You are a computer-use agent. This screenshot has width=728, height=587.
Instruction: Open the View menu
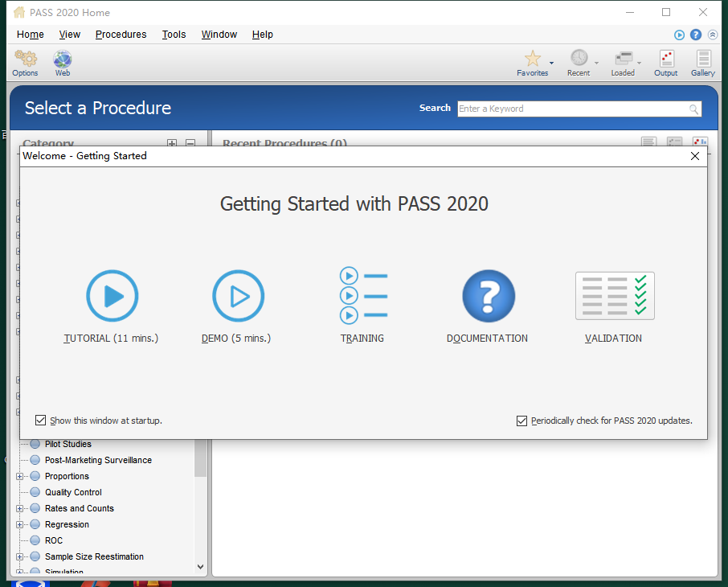tap(70, 35)
